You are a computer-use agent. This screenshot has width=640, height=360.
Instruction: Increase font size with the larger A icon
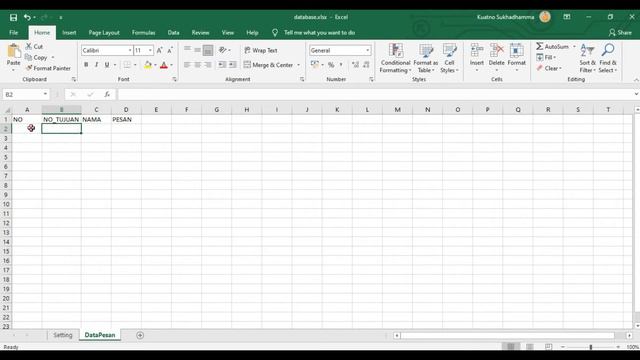coord(160,50)
